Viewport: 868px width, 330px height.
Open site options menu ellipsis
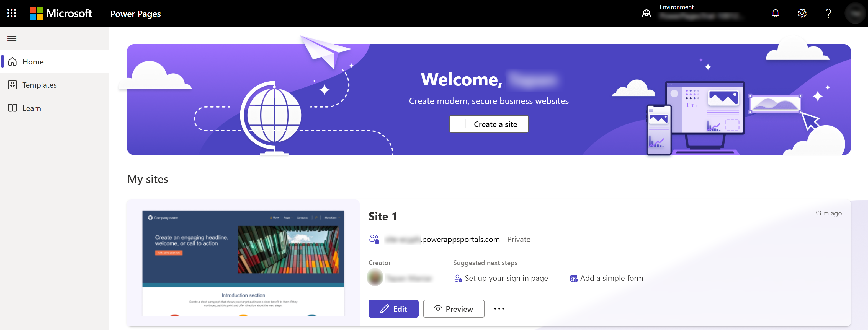[499, 308]
